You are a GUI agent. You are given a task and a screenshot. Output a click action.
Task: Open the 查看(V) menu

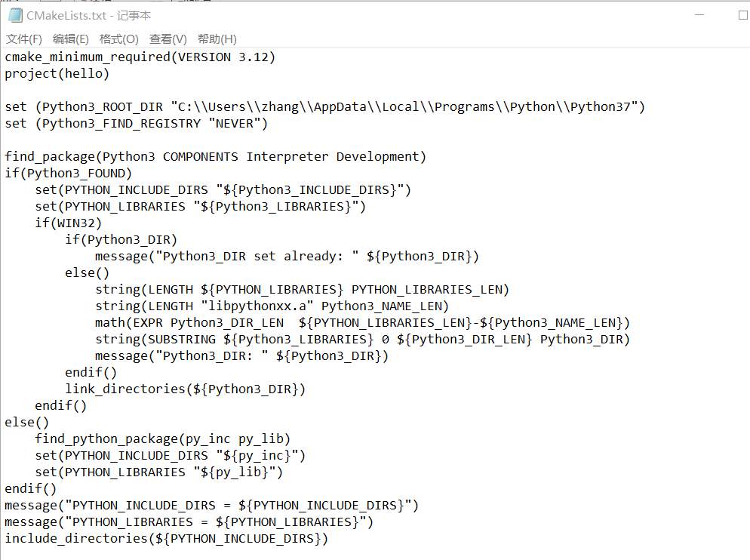(x=168, y=39)
